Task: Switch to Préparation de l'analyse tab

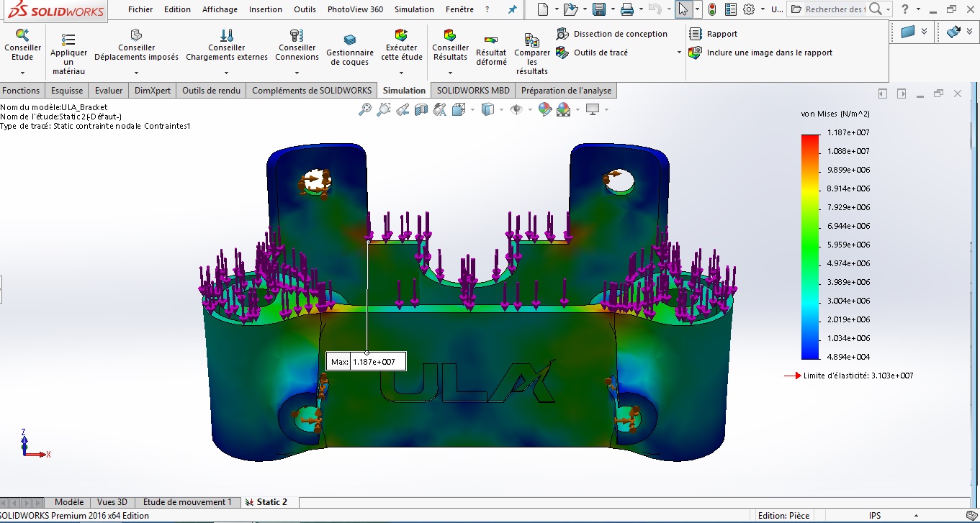Action: pos(566,90)
